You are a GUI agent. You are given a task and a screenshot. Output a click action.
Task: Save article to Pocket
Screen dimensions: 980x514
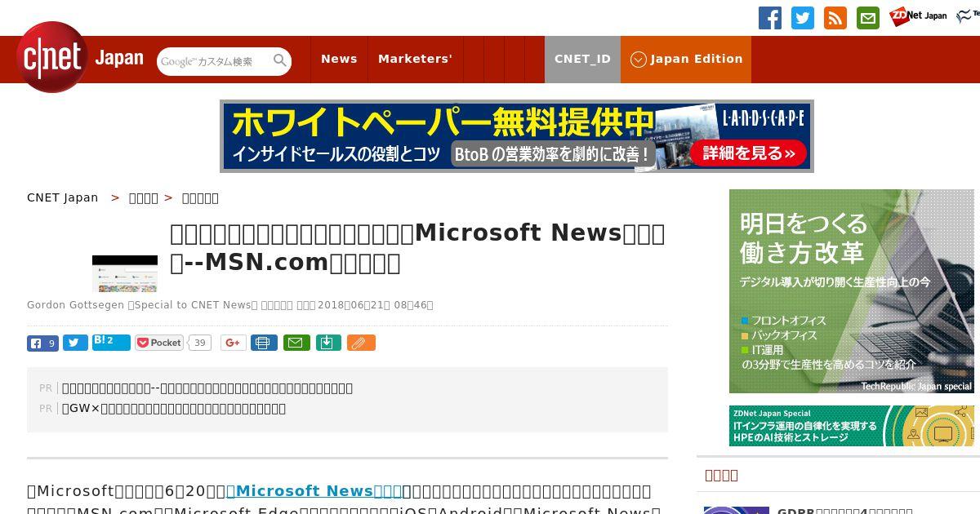(x=159, y=343)
